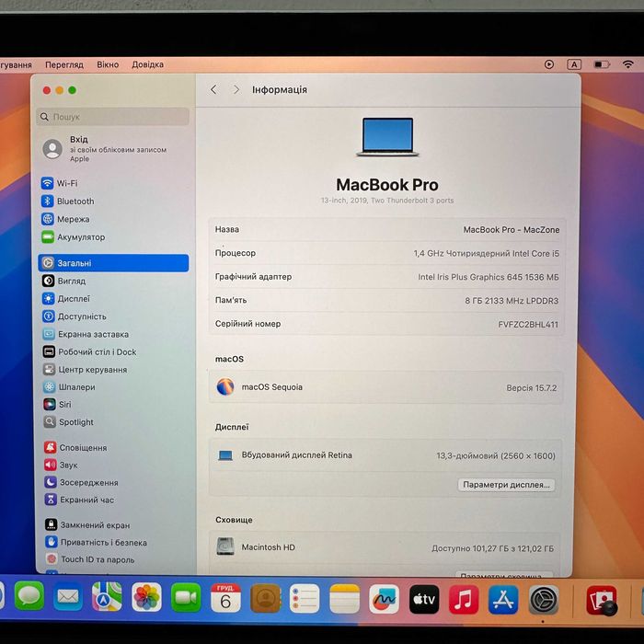The height and width of the screenshot is (644, 644).
Task: Open Доступність settings in sidebar
Action: tap(75, 316)
